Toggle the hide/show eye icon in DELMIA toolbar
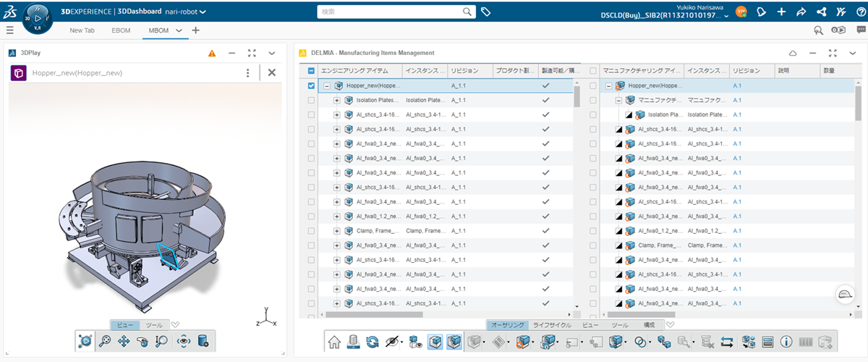 [393, 341]
